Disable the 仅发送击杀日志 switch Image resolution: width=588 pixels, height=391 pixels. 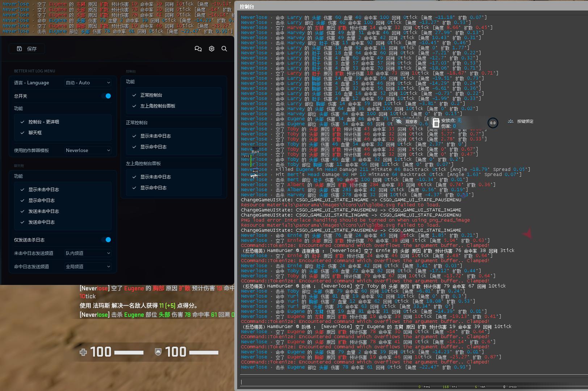pos(108,240)
